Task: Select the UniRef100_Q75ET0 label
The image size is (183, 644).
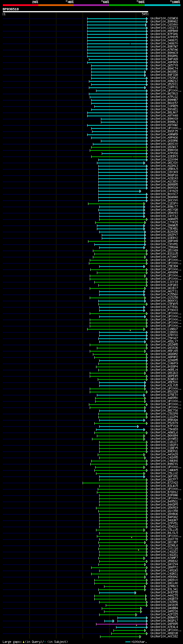Action: coord(164,395)
